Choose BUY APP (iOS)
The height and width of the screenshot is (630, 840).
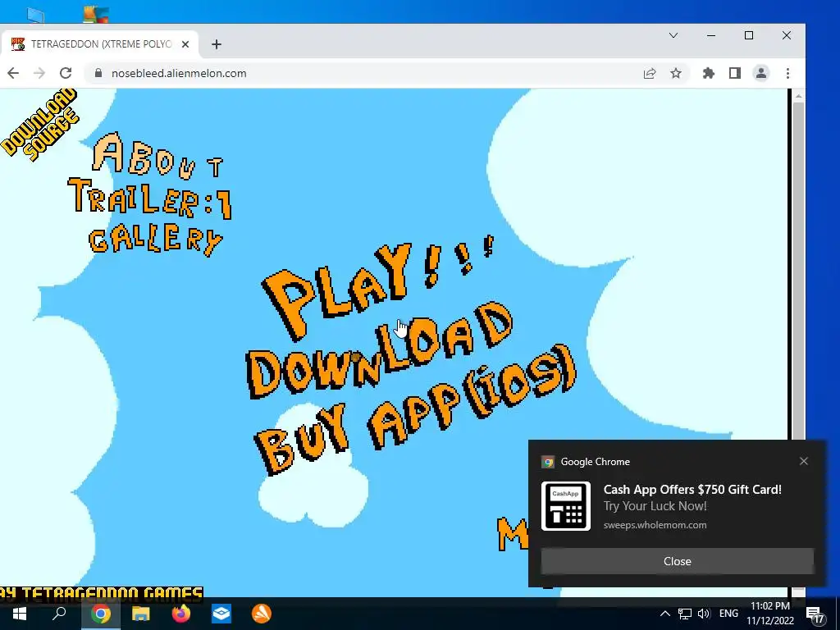(415, 410)
